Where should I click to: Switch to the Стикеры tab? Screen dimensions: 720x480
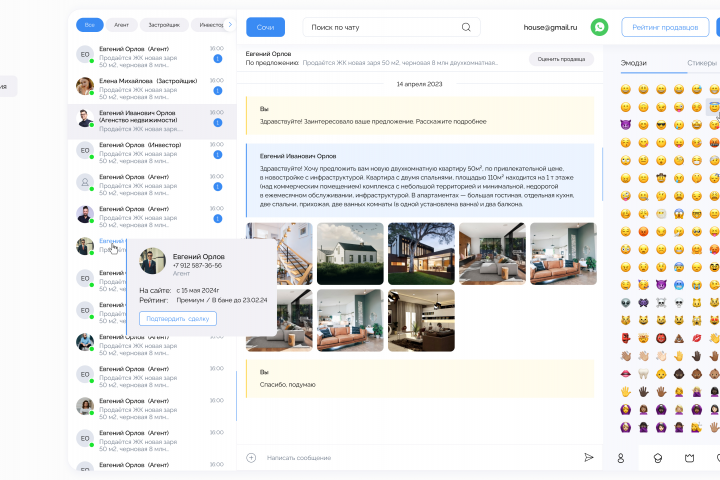pyautogui.click(x=702, y=63)
